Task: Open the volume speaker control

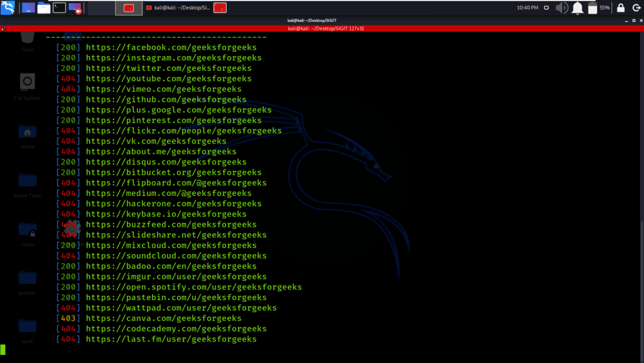Action: point(562,8)
